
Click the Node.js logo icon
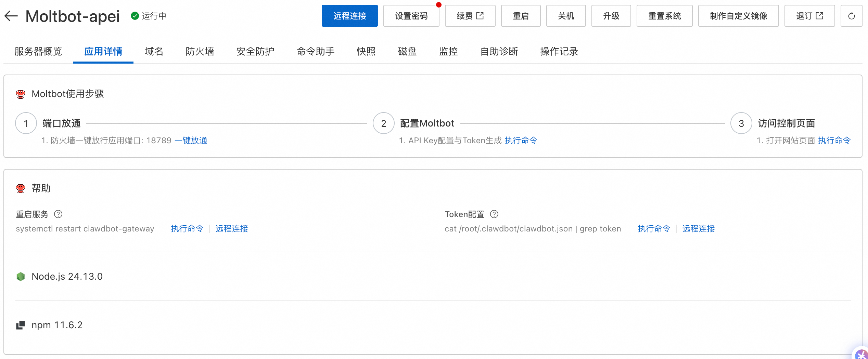pos(21,276)
